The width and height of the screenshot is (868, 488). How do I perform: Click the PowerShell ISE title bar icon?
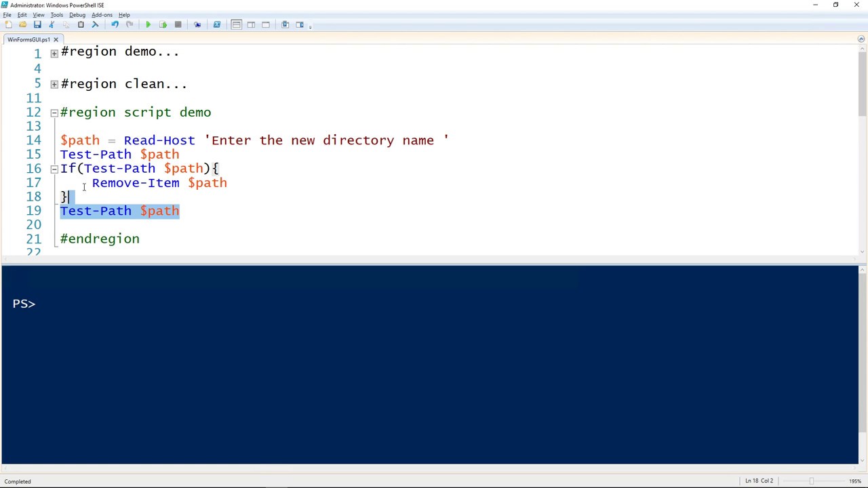(5, 5)
